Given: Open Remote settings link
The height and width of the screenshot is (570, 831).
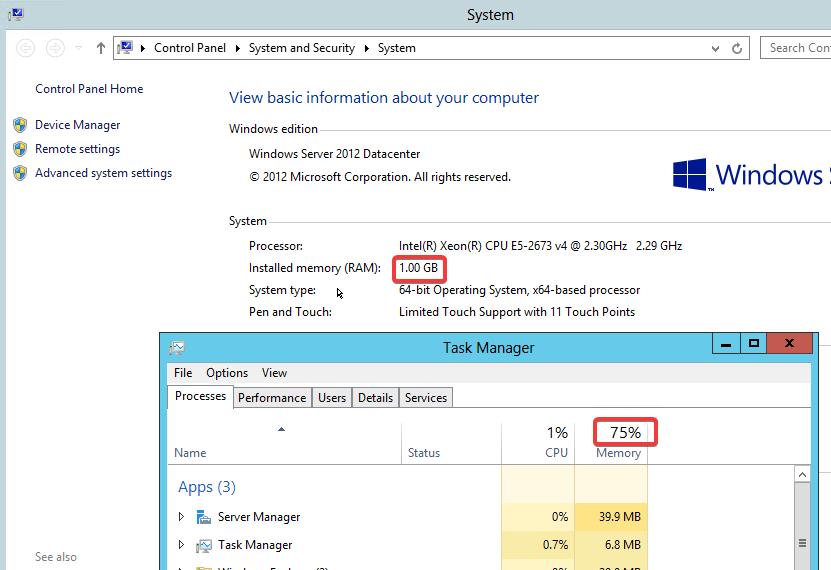Looking at the screenshot, I should click(x=77, y=149).
